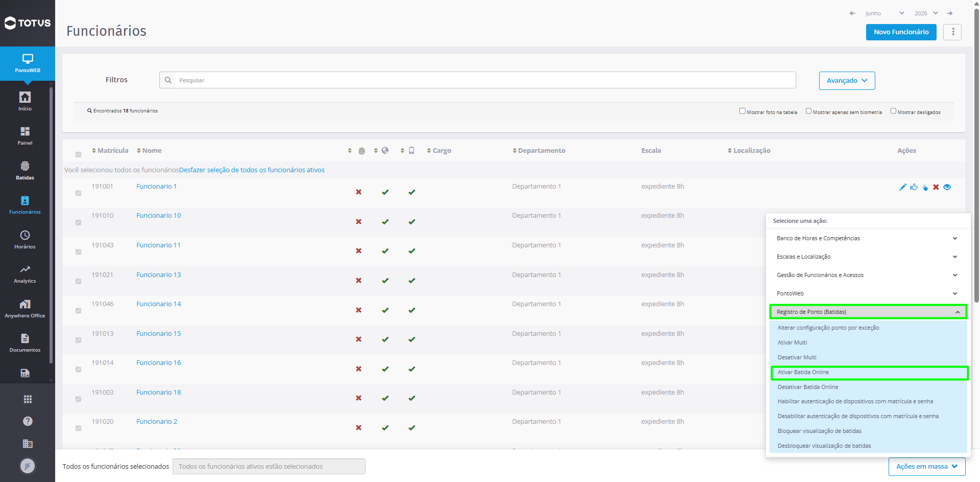Edit Funcionario 1 with the pencil icon

tap(903, 187)
